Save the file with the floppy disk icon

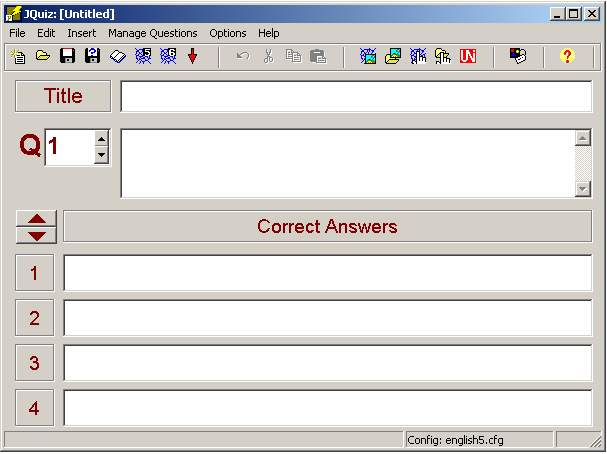(67, 57)
